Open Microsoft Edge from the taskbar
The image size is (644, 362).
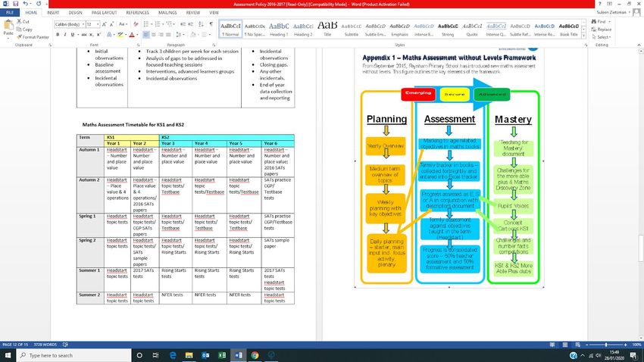point(173,355)
